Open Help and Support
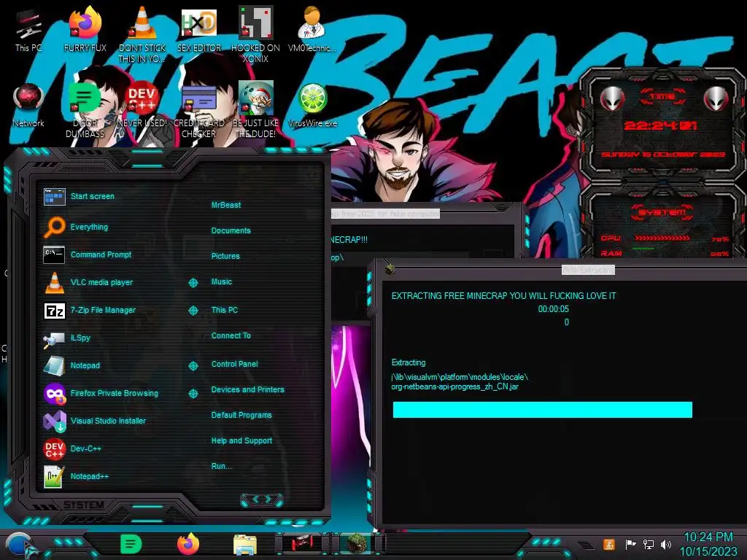The width and height of the screenshot is (747, 560). 241,441
